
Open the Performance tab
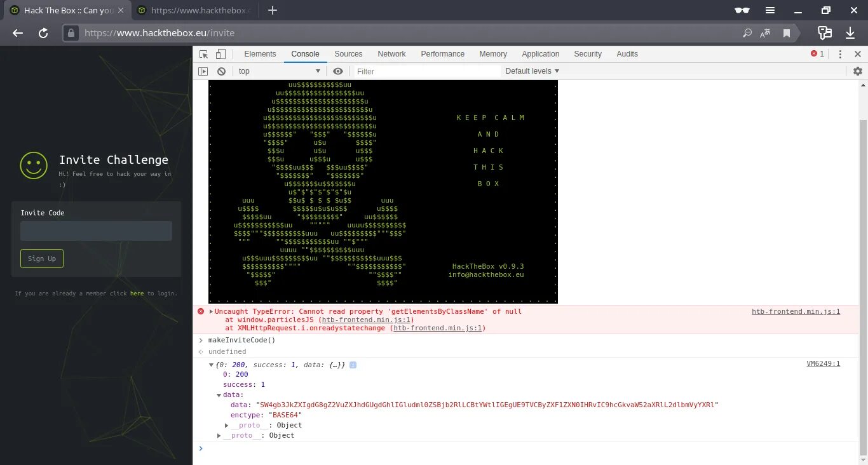click(442, 54)
